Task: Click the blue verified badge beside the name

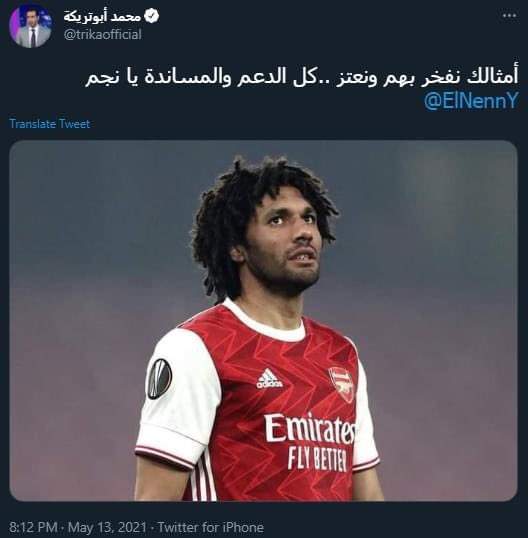Action: tap(151, 16)
